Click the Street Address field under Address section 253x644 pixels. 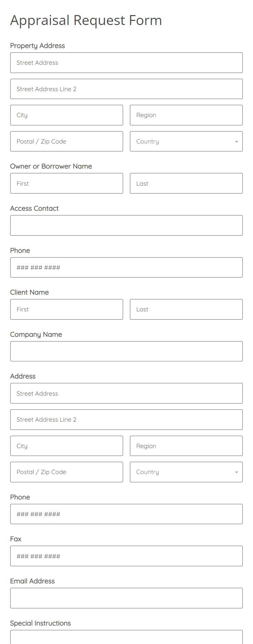click(x=126, y=393)
